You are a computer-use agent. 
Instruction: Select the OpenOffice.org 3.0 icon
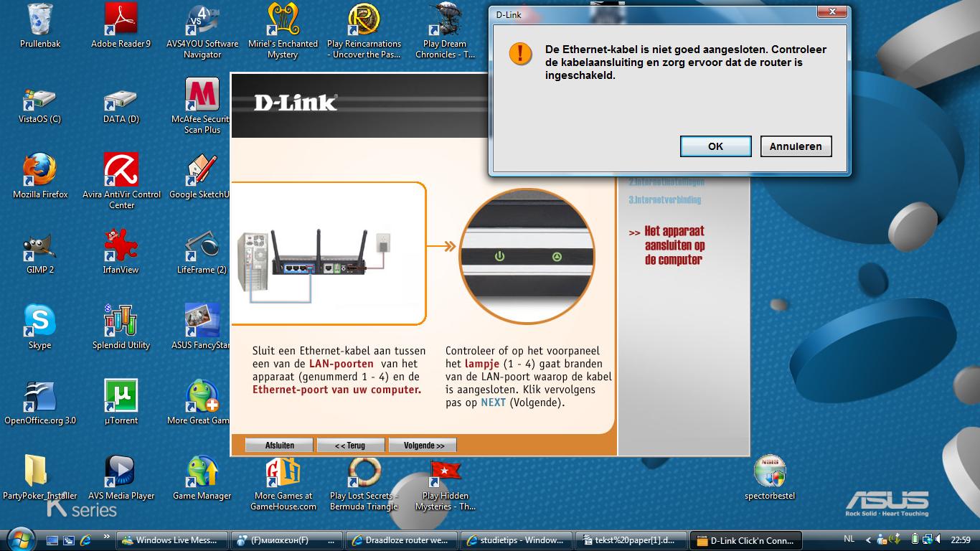(40, 403)
